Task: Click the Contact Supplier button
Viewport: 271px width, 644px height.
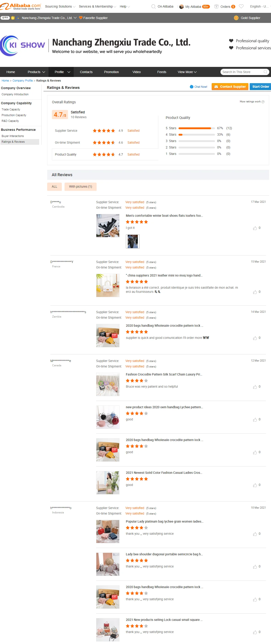Action: click(230, 87)
